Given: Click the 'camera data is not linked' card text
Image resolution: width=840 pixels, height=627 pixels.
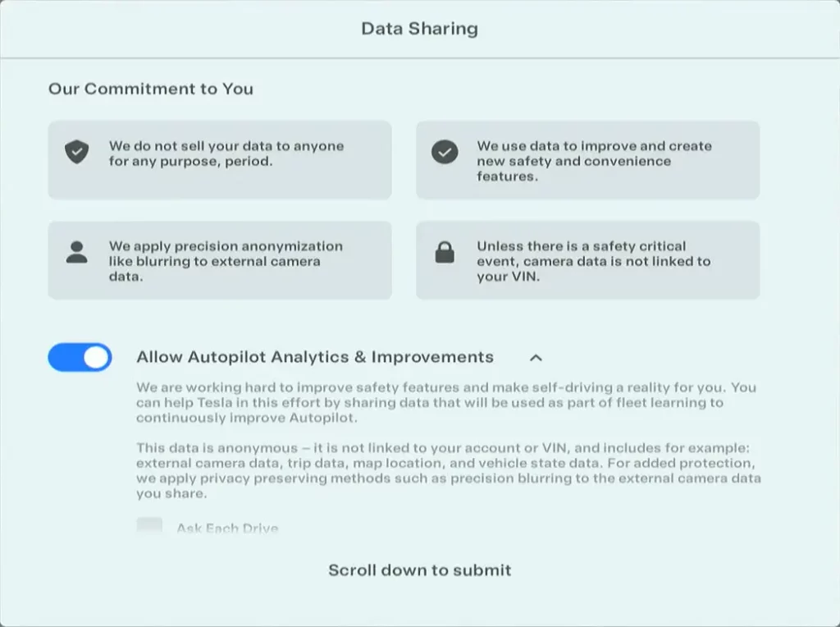Looking at the screenshot, I should click(x=593, y=261).
